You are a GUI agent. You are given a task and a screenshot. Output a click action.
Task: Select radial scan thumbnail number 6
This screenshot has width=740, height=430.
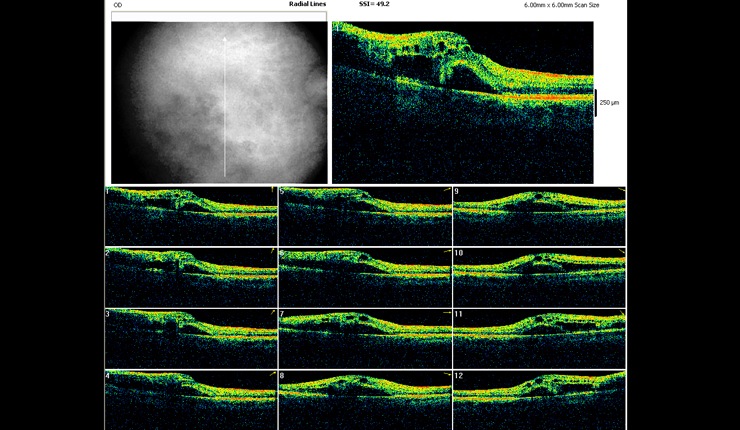[364, 276]
